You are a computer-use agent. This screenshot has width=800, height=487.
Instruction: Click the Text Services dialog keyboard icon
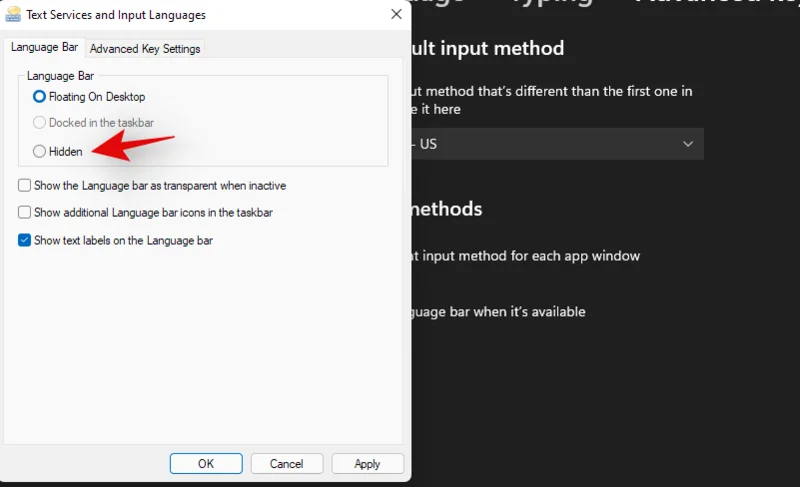coord(13,14)
